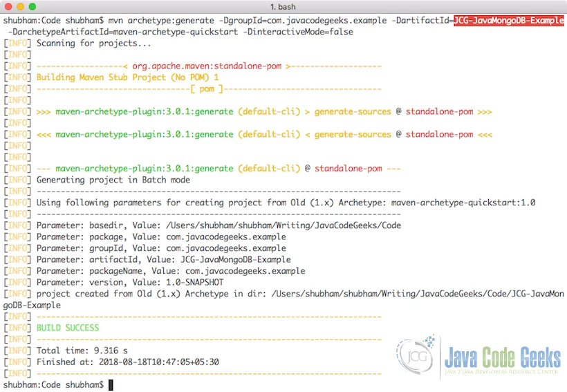Click 'maven-archetype-plugin:3.0.1:generate' on the '---' line
Screen dimensions: 567x392
pos(145,169)
